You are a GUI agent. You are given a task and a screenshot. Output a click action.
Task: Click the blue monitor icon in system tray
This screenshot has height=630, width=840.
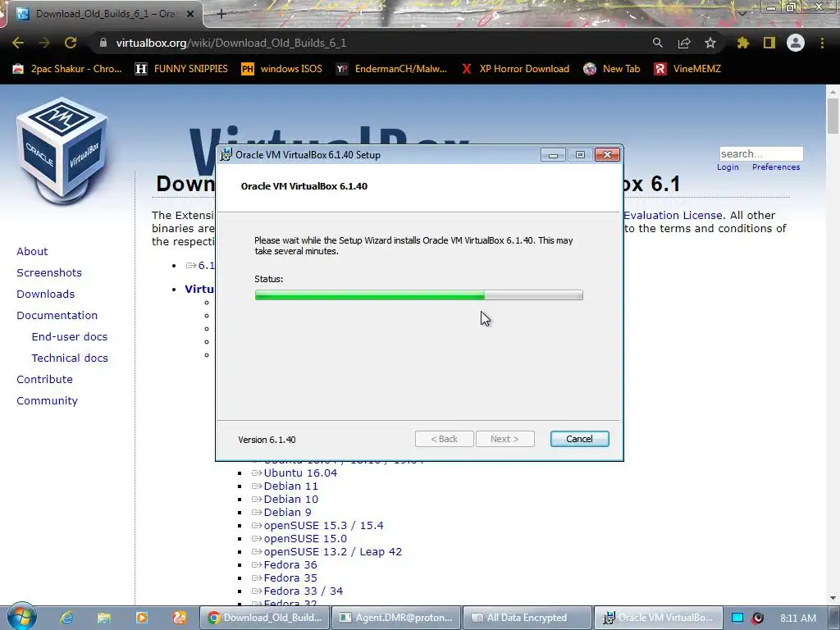click(737, 618)
